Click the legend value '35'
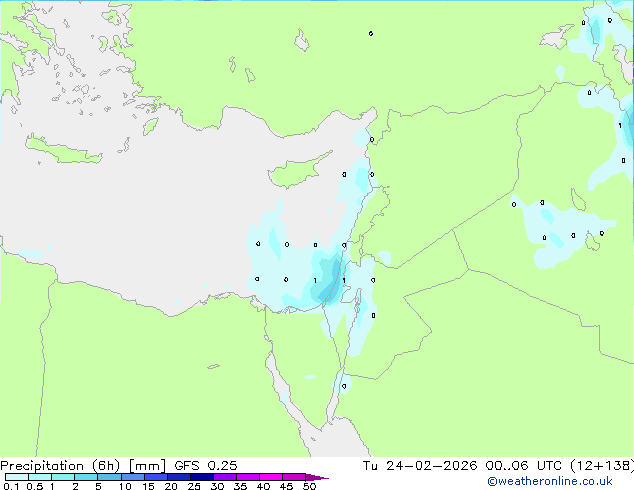The image size is (634, 490). coord(240,486)
